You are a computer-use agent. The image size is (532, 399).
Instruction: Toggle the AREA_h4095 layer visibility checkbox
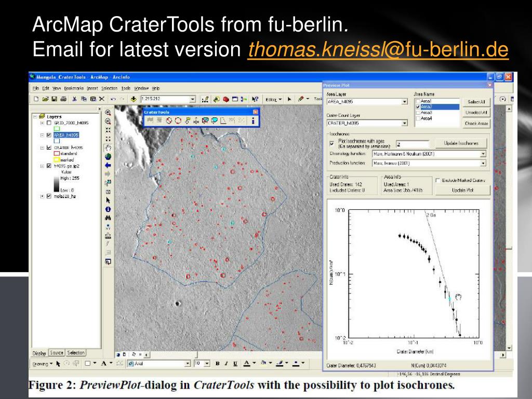pyautogui.click(x=49, y=135)
